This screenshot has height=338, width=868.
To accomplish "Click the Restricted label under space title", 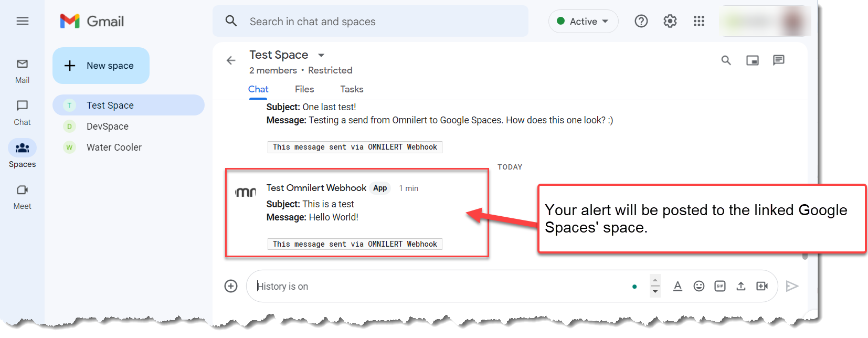I will pos(330,70).
